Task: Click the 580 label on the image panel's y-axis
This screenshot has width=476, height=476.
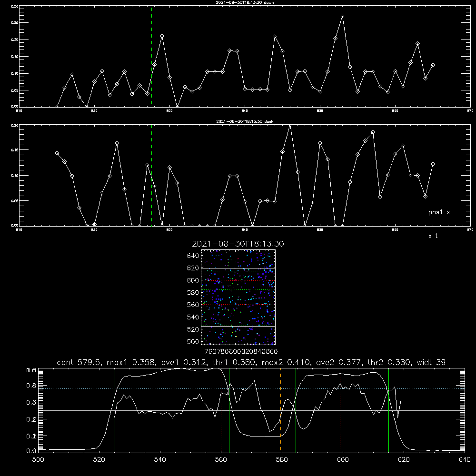Action: [x=193, y=293]
